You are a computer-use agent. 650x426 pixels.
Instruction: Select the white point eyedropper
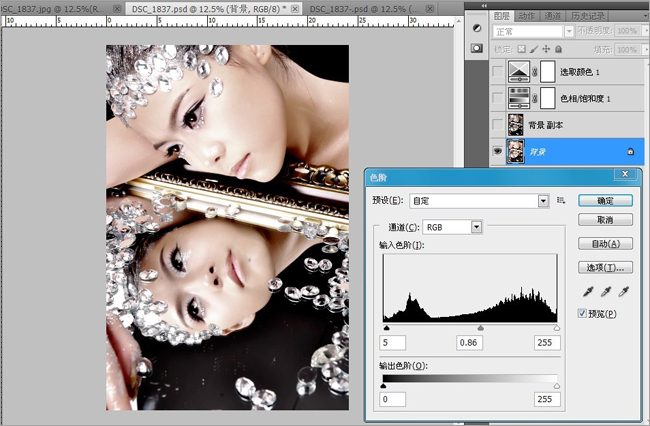pyautogui.click(x=625, y=293)
